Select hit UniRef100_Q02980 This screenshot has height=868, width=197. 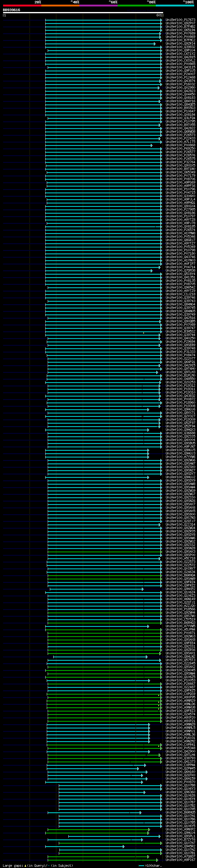[x=180, y=88]
